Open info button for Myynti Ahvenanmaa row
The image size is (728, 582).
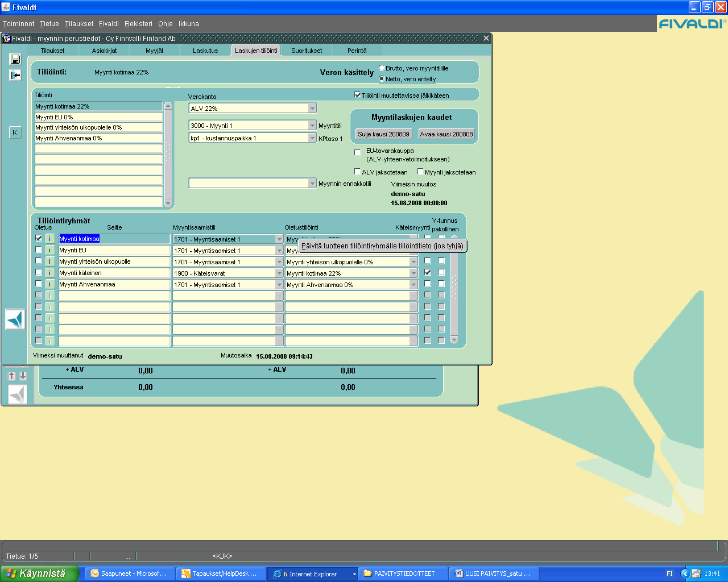50,284
